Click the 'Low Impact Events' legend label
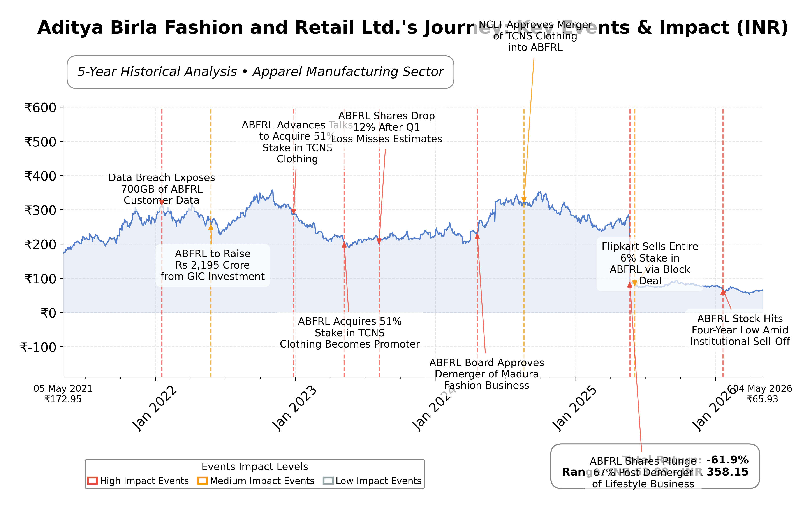This screenshot has width=812, height=509. (379, 481)
